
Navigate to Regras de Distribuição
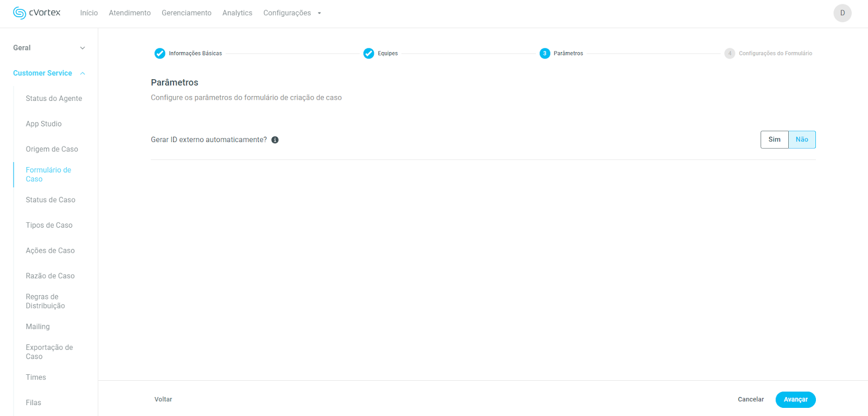tap(45, 301)
